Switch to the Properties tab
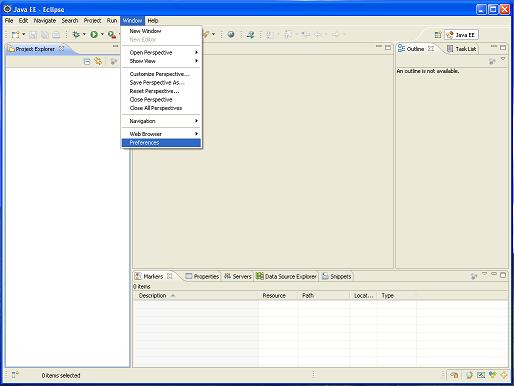This screenshot has height=386, width=514. click(x=202, y=276)
